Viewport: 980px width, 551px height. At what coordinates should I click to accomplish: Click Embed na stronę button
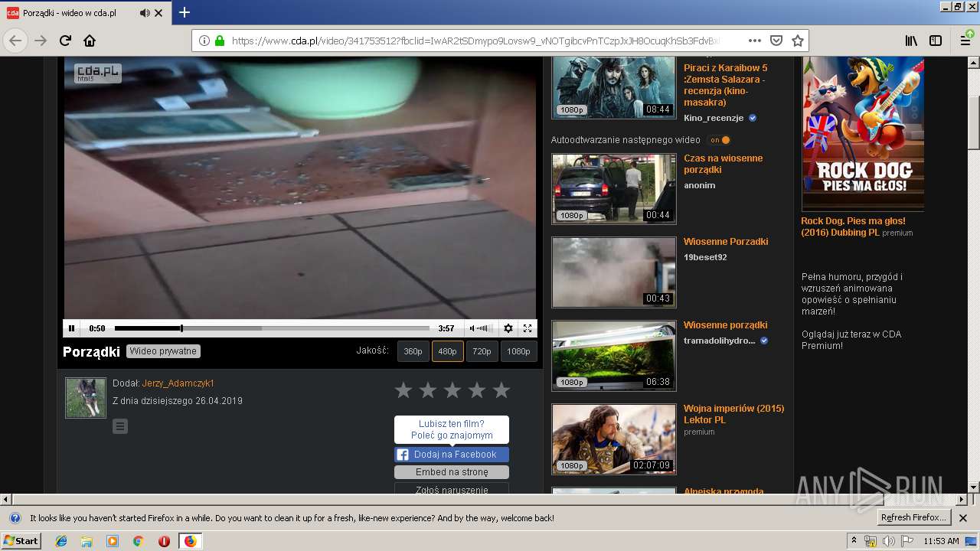coord(452,472)
